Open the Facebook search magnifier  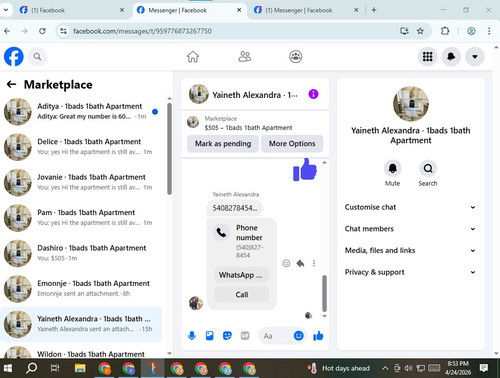(37, 57)
